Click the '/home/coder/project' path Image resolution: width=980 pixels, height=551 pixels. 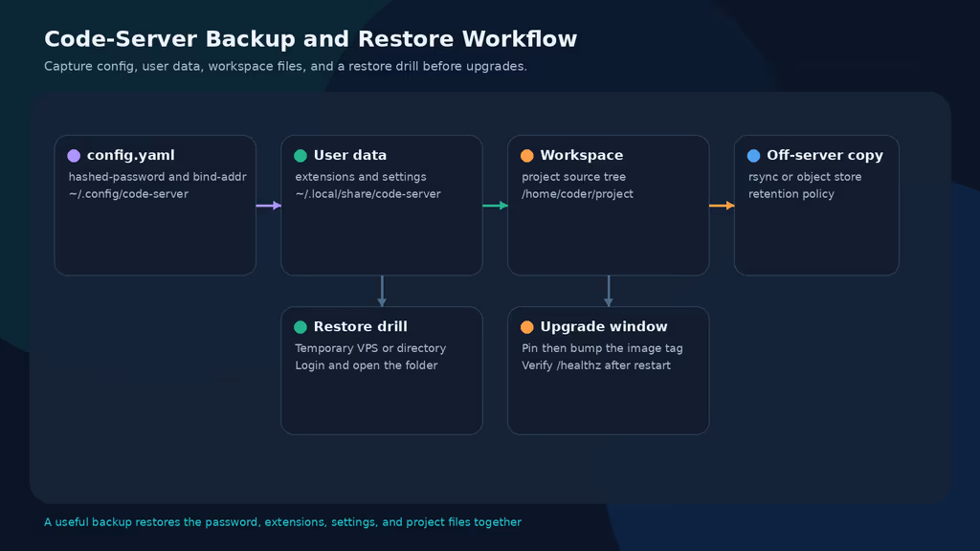click(x=577, y=193)
